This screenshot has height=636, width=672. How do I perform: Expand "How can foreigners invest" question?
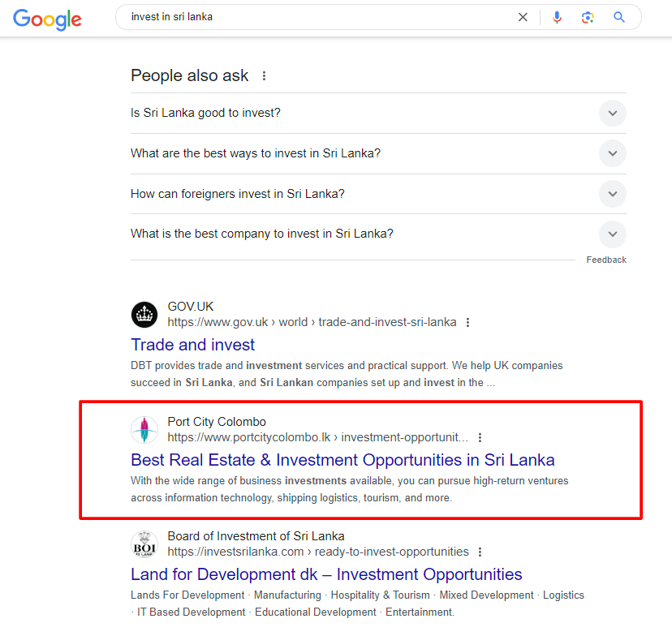click(x=612, y=194)
